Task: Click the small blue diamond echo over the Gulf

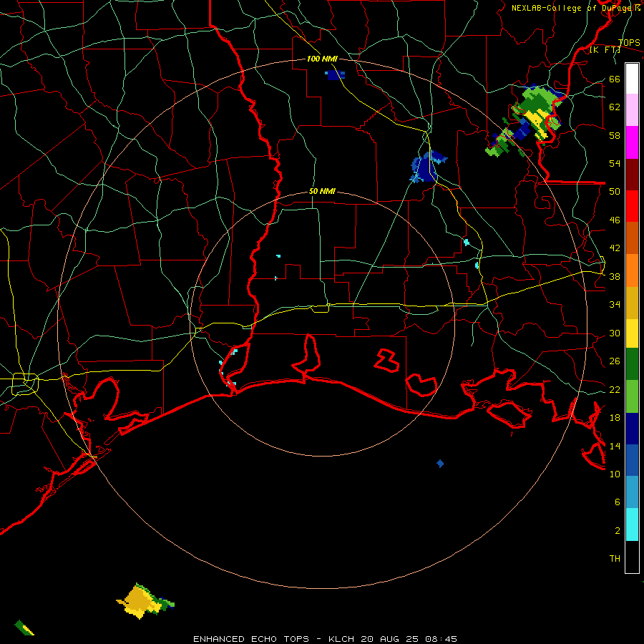Action: coord(440,464)
